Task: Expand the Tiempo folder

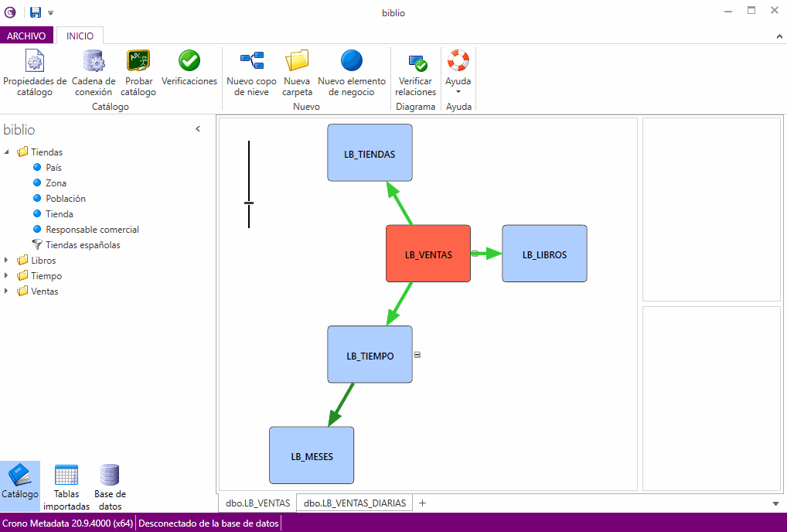Action: 7,276
